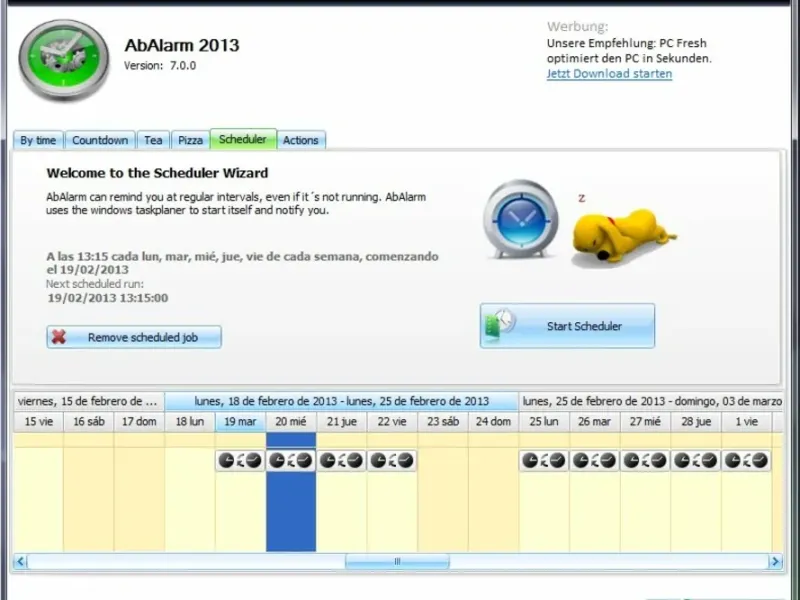Select the 27 mié day column header
The width and height of the screenshot is (800, 600).
click(x=645, y=422)
